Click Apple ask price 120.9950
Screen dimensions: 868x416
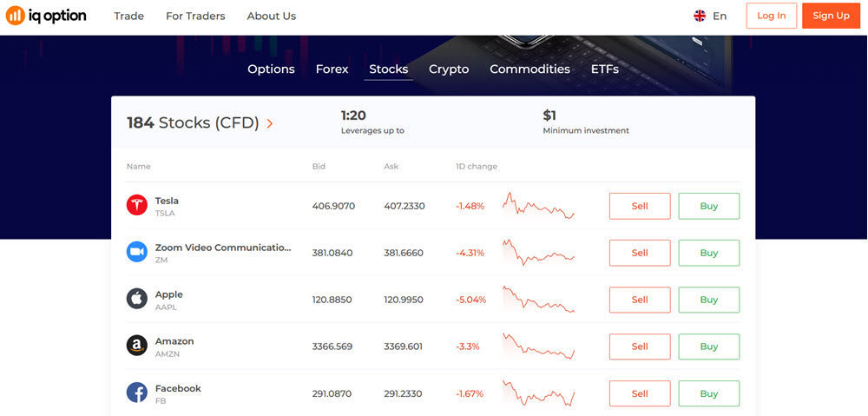404,300
